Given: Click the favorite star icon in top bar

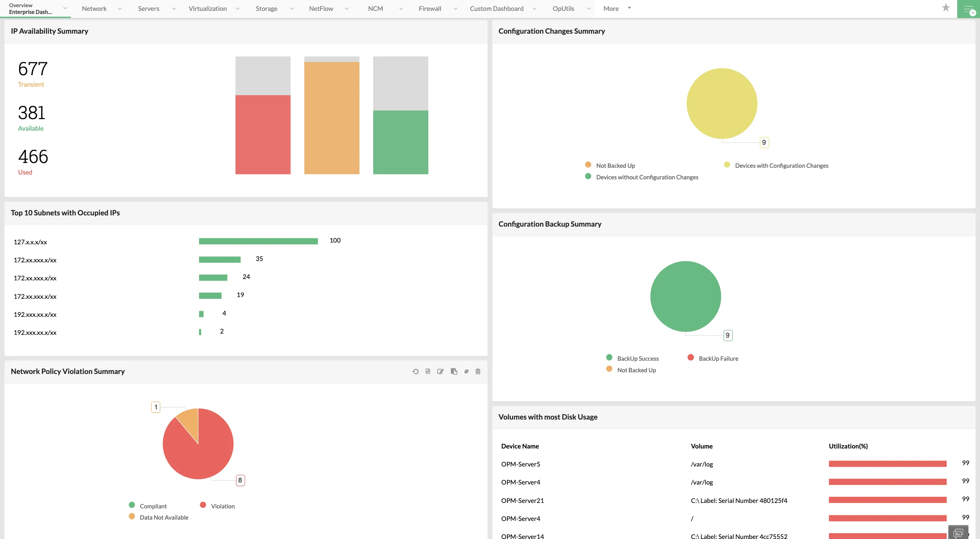Looking at the screenshot, I should pyautogui.click(x=946, y=8).
